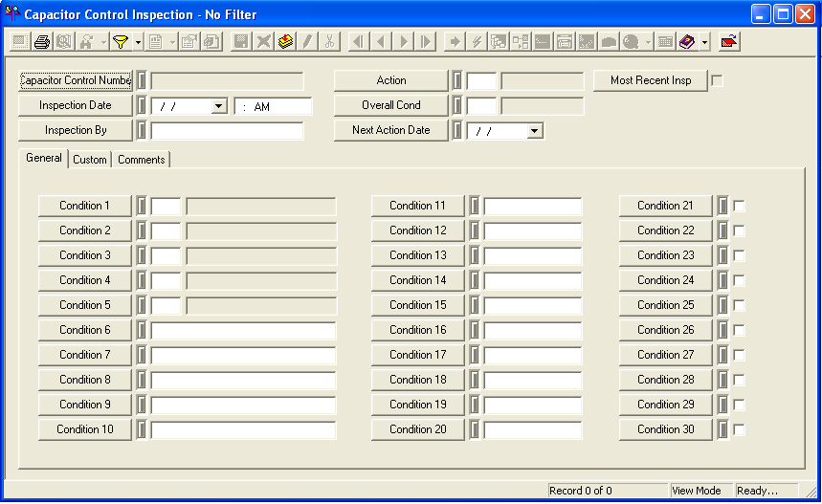The image size is (822, 504).
Task: Click the Overall Cond label button
Action: pyautogui.click(x=391, y=105)
